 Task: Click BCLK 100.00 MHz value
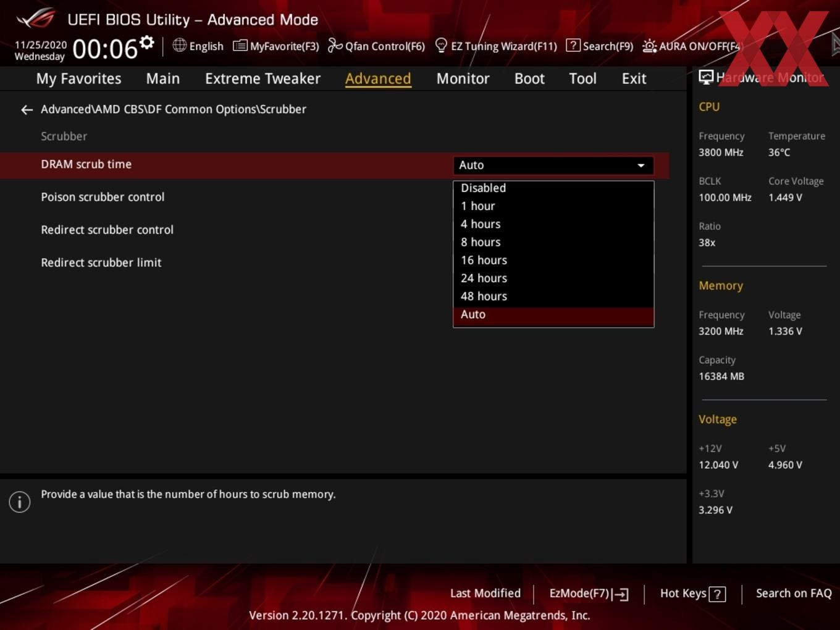725,198
